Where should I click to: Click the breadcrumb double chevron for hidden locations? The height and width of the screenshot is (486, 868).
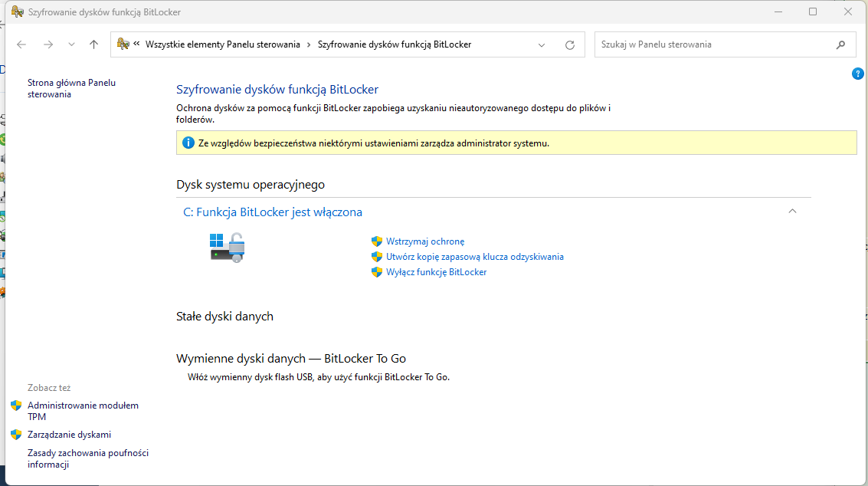point(136,44)
